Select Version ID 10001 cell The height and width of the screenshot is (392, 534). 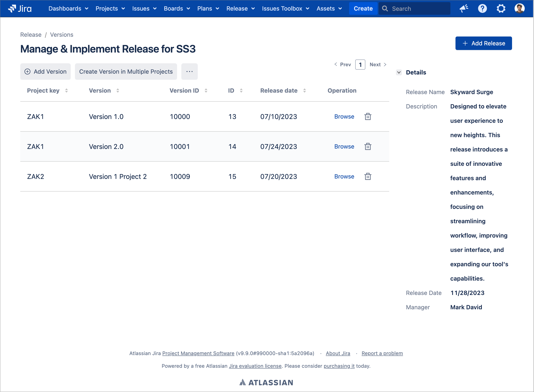coord(180,146)
